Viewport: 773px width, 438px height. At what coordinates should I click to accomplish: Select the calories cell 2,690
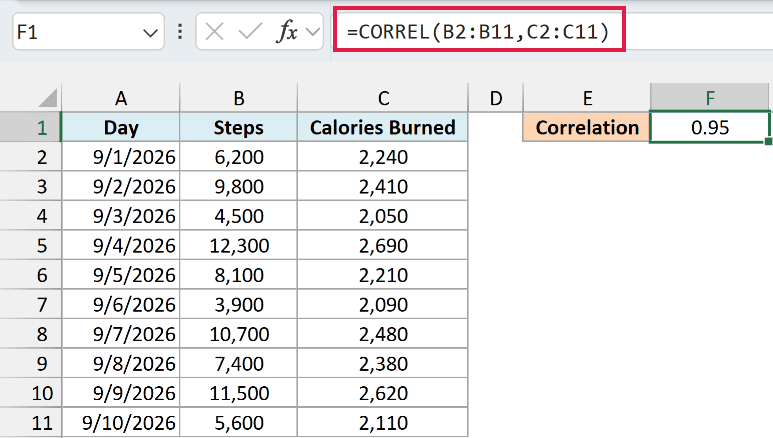(383, 246)
